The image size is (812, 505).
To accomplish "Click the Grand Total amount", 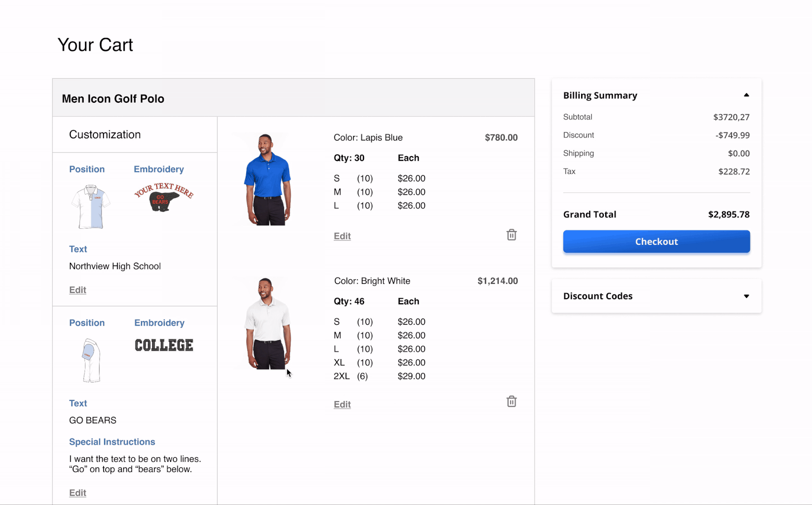I will pyautogui.click(x=728, y=214).
